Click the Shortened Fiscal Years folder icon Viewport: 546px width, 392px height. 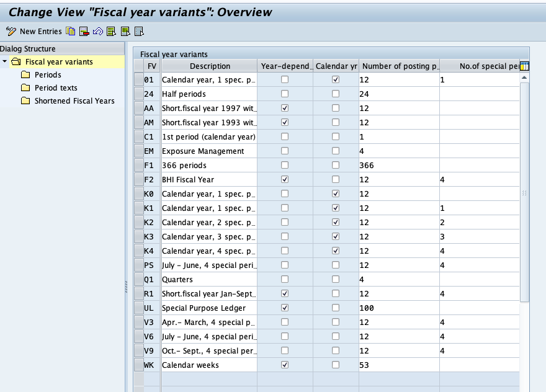pos(25,100)
